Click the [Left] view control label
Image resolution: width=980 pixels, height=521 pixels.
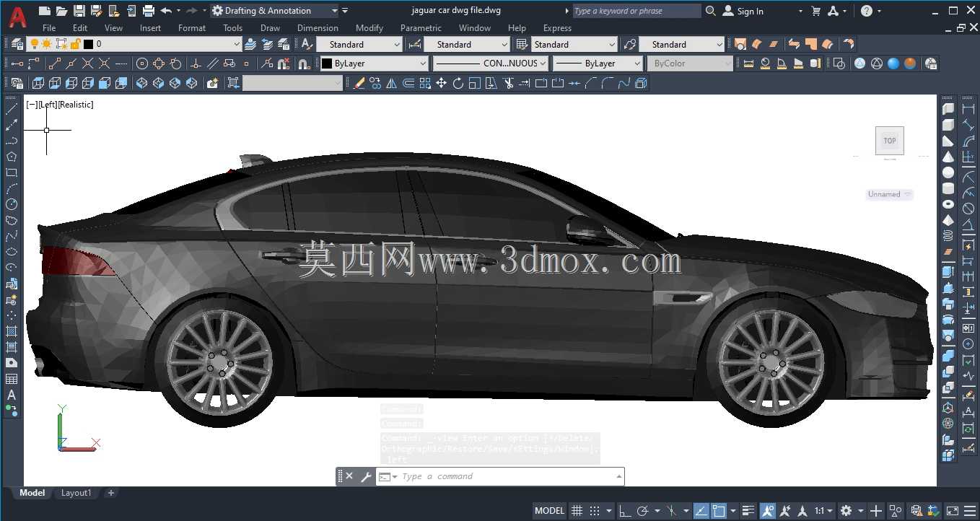pyautogui.click(x=48, y=105)
